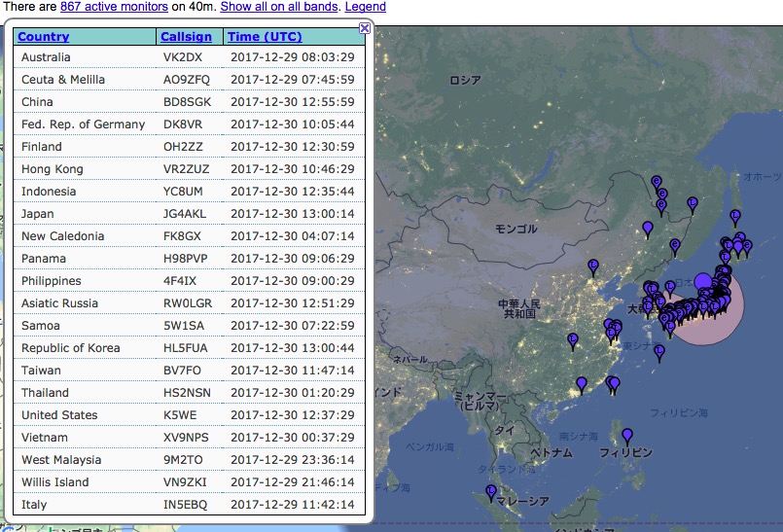Select Indonesia in the country list
The width and height of the screenshot is (783, 532).
point(49,192)
